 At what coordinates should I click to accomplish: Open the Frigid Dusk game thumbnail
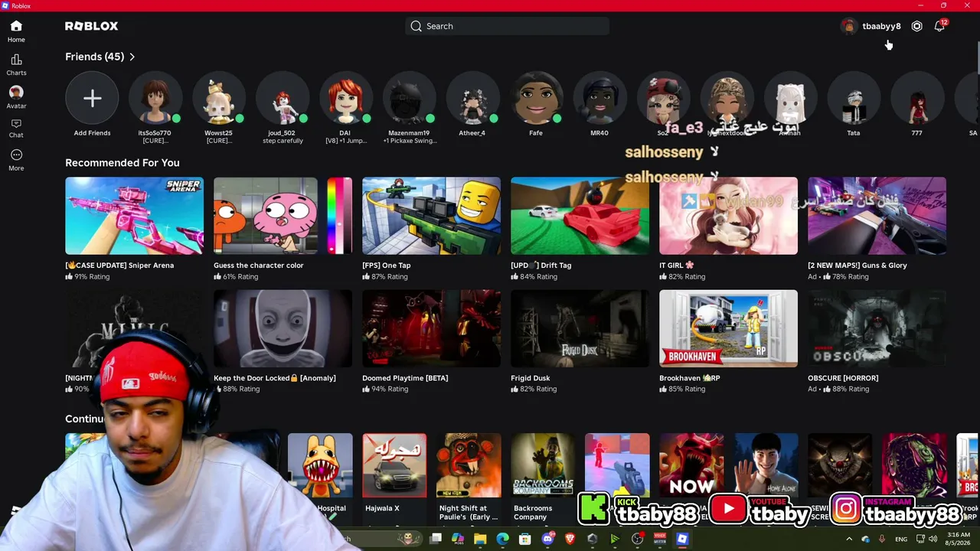(x=580, y=328)
